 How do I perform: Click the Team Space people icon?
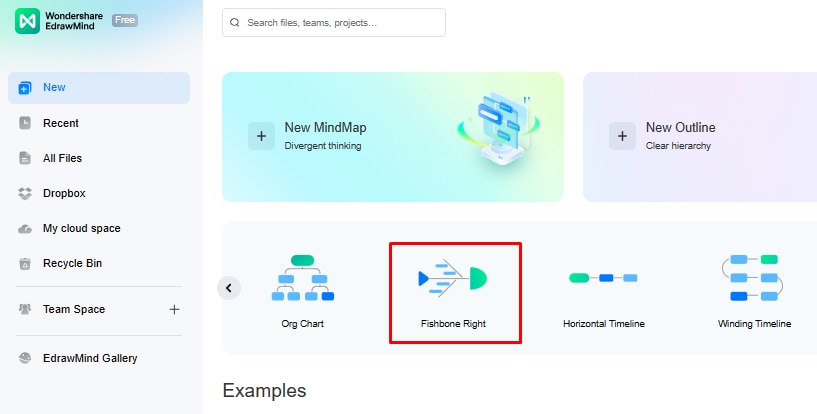tap(25, 310)
